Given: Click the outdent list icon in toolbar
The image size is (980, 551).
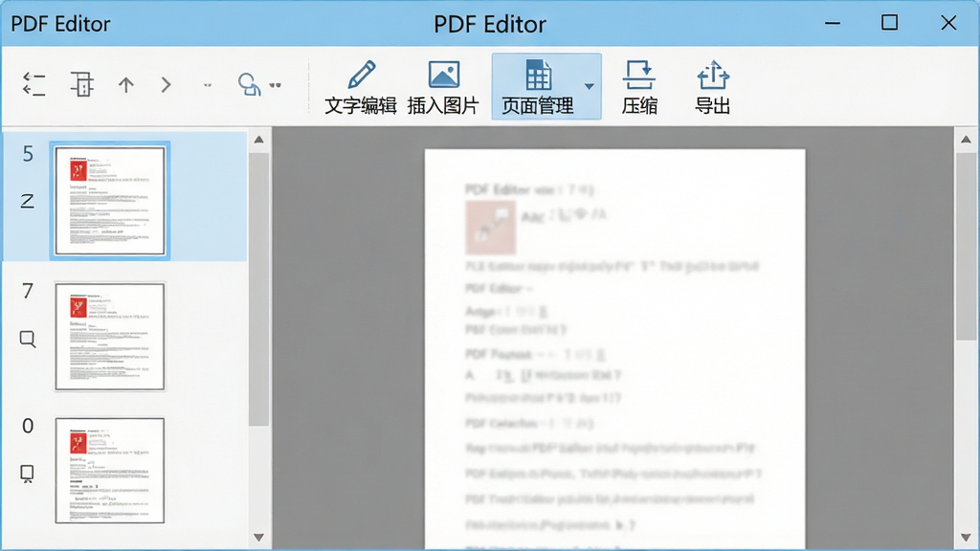Looking at the screenshot, I should pos(33,84).
